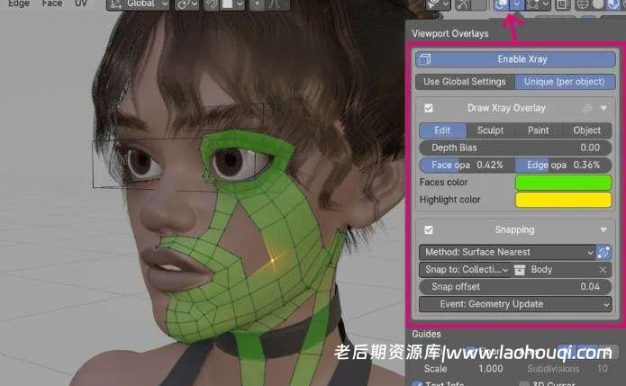Switch to the Paint mode tab
Screen dimensions: 626x386
(538, 130)
